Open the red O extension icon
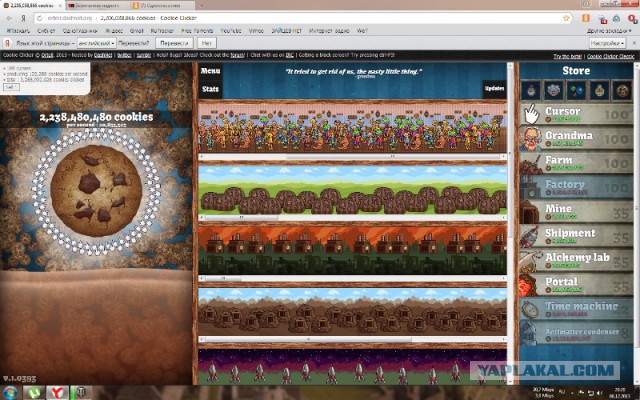The height and width of the screenshot is (400, 640). tap(632, 18)
